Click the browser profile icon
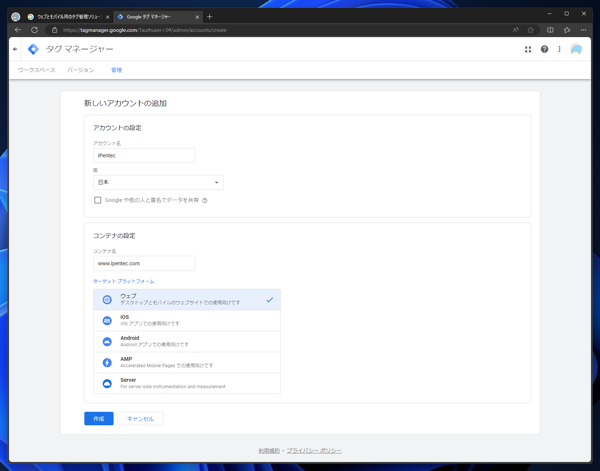This screenshot has height=471, width=600. pyautogui.click(x=16, y=17)
